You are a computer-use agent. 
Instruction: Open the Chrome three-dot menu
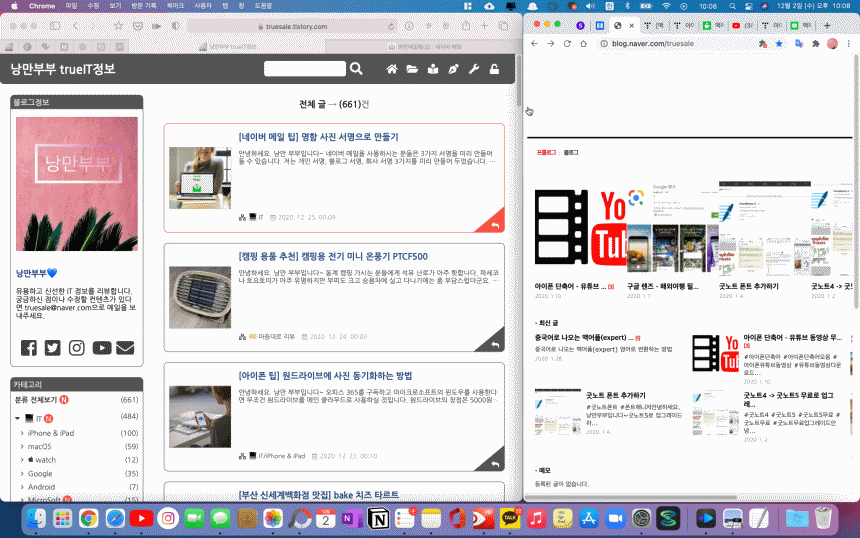tap(848, 43)
